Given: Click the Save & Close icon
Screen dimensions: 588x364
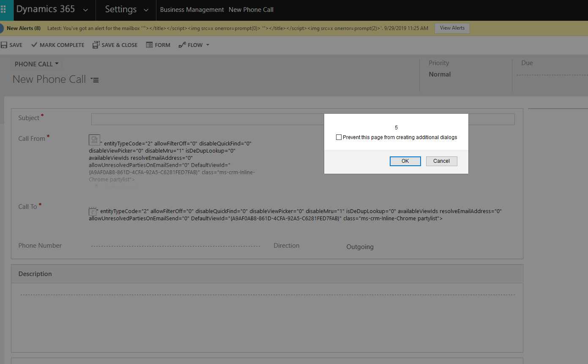Looking at the screenshot, I should tap(96, 45).
